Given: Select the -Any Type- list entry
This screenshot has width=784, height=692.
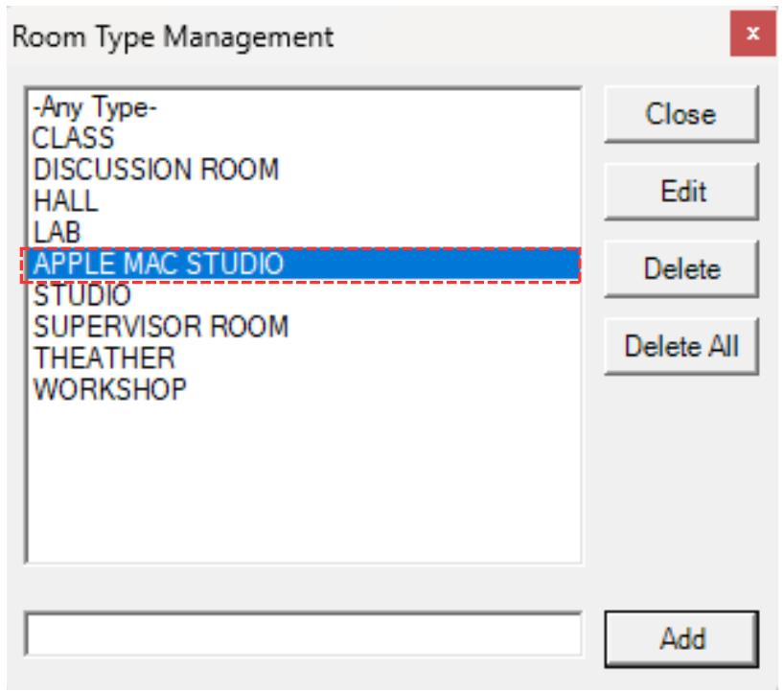Looking at the screenshot, I should pyautogui.click(x=94, y=108).
